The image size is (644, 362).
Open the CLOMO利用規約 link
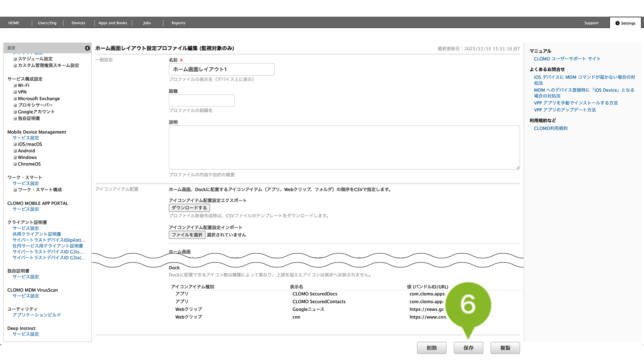[551, 129]
